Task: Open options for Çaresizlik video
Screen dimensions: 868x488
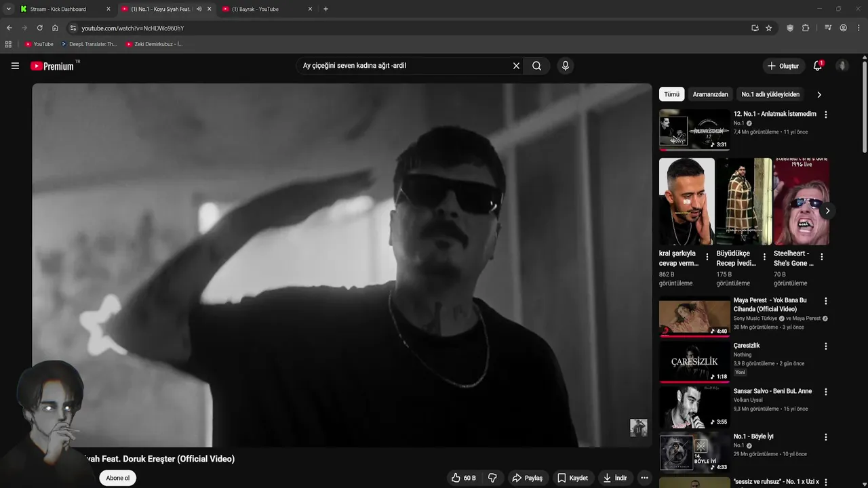Action: [x=825, y=346]
